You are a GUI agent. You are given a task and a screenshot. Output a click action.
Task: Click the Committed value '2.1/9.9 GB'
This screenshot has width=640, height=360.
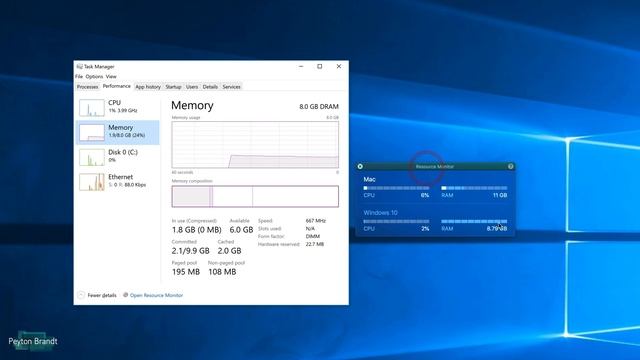[191, 251]
